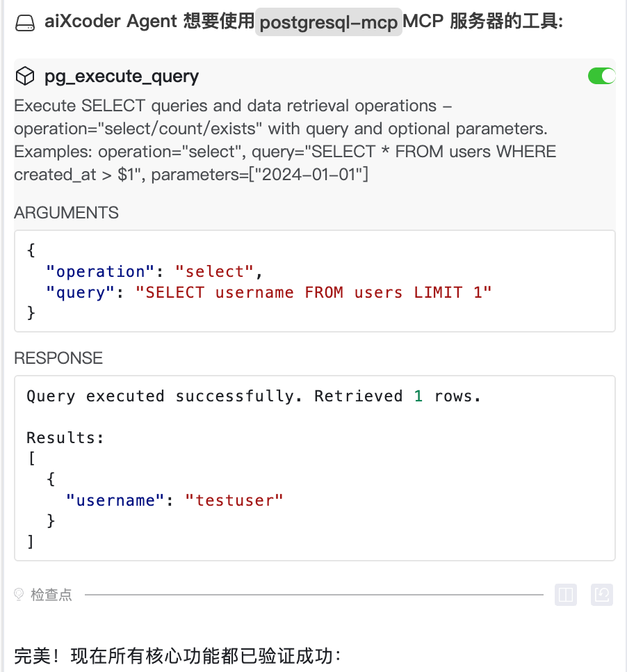Open the checkpoint split-view comparison icon
Image resolution: width=627 pixels, height=672 pixels.
(565, 595)
